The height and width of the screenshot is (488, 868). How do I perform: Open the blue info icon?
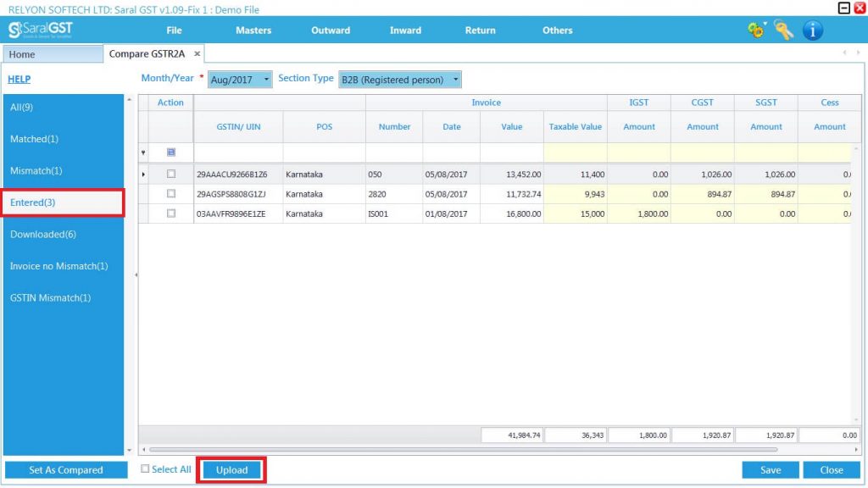(813, 30)
